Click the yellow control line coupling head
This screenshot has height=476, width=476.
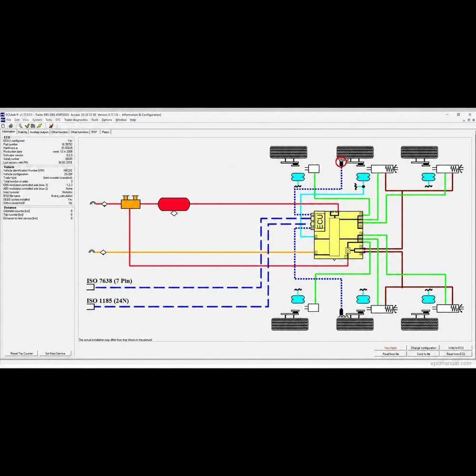point(92,251)
